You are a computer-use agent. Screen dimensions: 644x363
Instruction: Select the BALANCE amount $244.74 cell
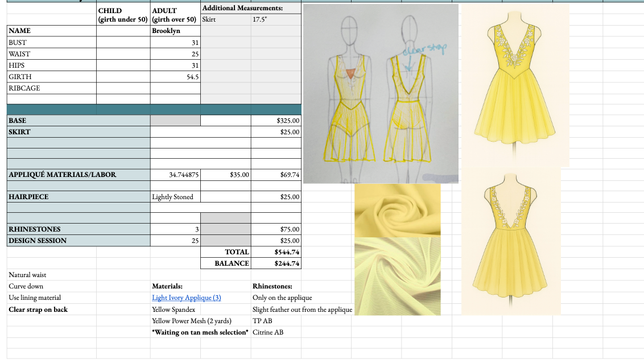tap(275, 263)
